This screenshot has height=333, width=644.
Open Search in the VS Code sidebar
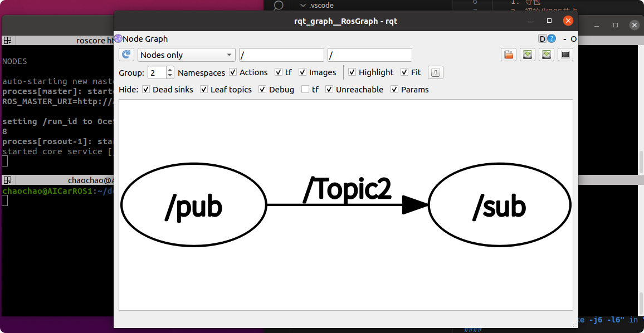point(279,6)
